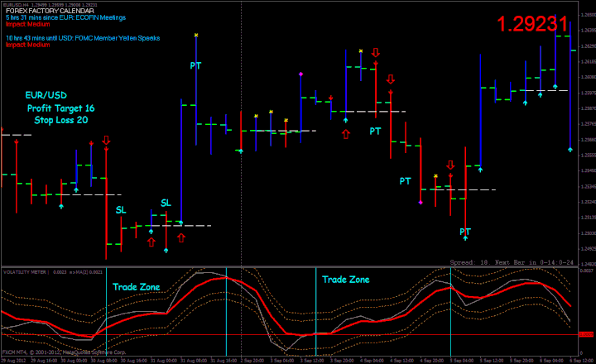This screenshot has height=364, width=596.
Task: Click the EURUSD,H4 chart title line
Action: (x=50, y=5)
